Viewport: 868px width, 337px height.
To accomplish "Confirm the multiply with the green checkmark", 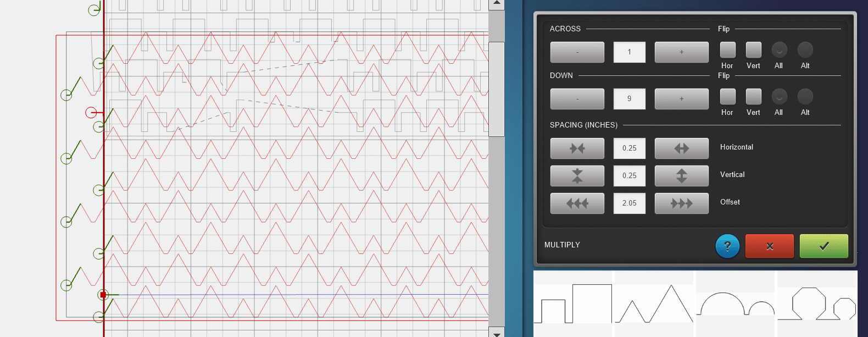I will pos(824,246).
